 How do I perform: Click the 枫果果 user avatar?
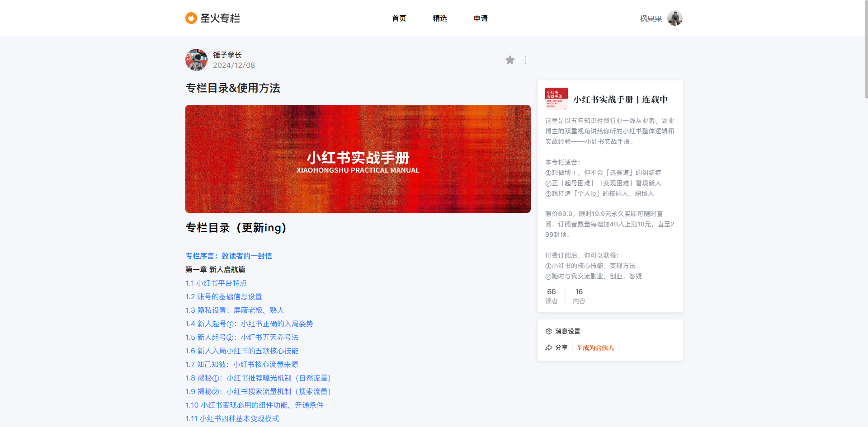click(675, 19)
